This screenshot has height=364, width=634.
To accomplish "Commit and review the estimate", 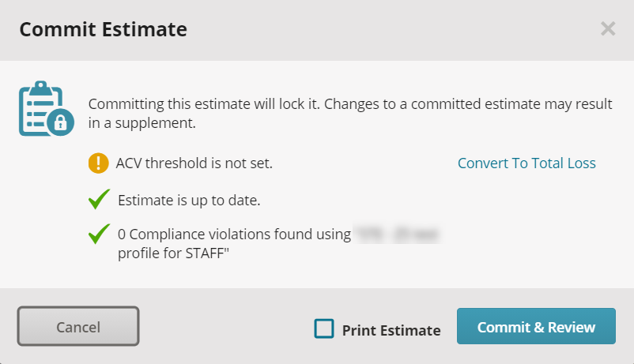I will coord(536,326).
